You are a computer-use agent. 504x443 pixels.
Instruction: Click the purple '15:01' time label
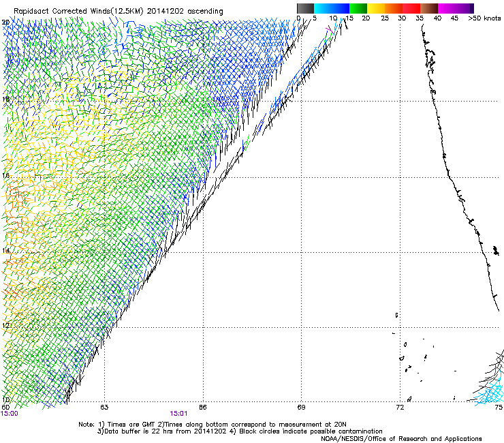click(x=178, y=414)
